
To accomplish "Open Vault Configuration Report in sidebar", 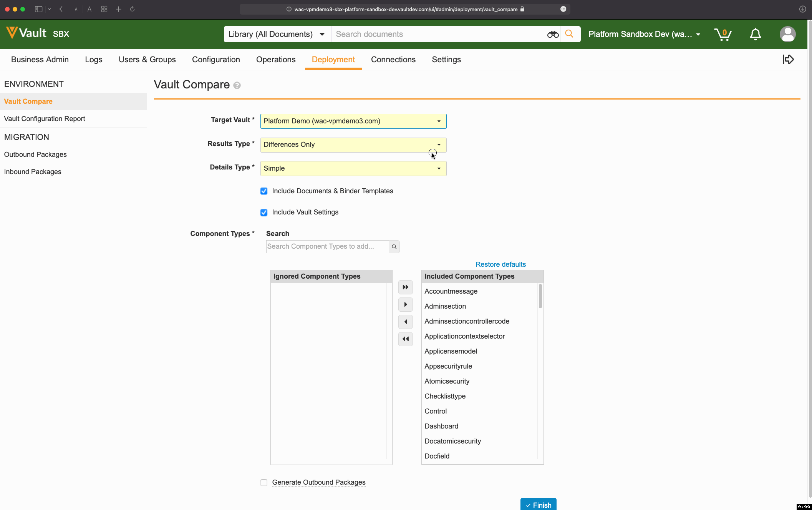I will point(45,119).
